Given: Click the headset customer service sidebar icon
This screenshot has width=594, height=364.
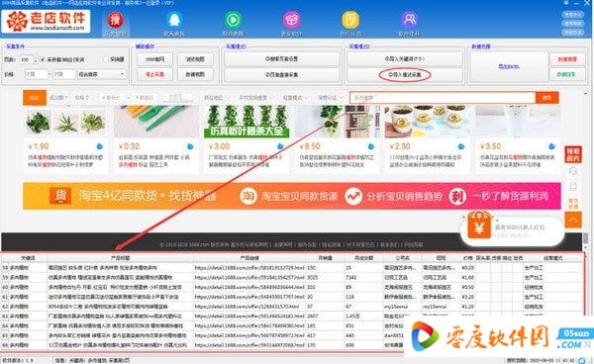Looking at the screenshot, I should tap(573, 171).
